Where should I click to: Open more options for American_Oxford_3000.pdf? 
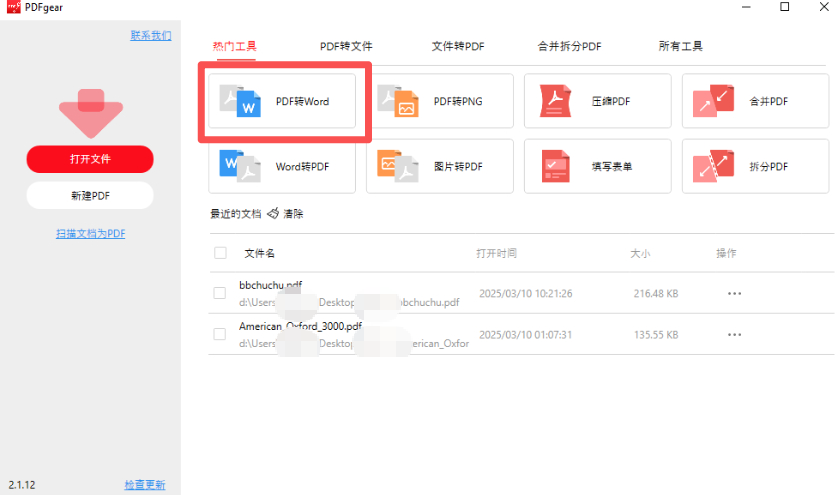734,335
